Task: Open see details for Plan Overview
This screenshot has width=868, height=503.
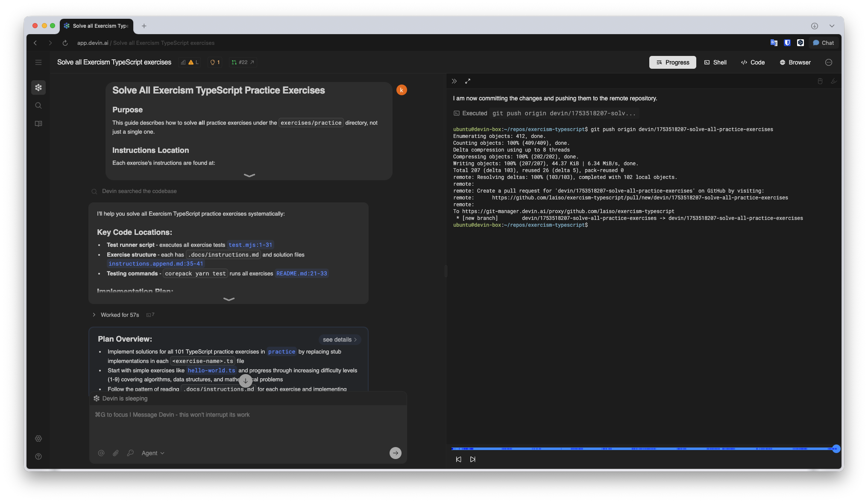Action: click(340, 339)
